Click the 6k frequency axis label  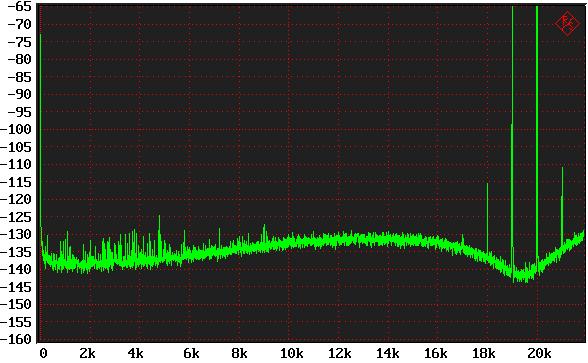[x=191, y=353]
